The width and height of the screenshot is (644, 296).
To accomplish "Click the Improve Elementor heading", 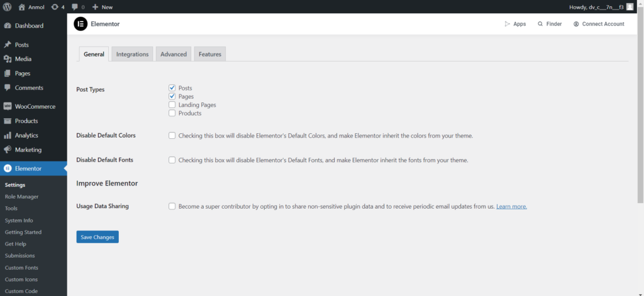I will pyautogui.click(x=107, y=184).
